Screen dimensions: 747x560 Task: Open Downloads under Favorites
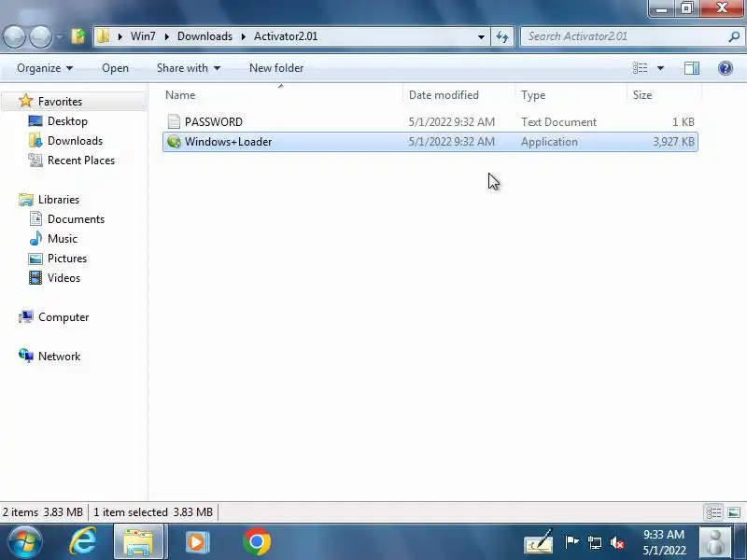pos(75,141)
